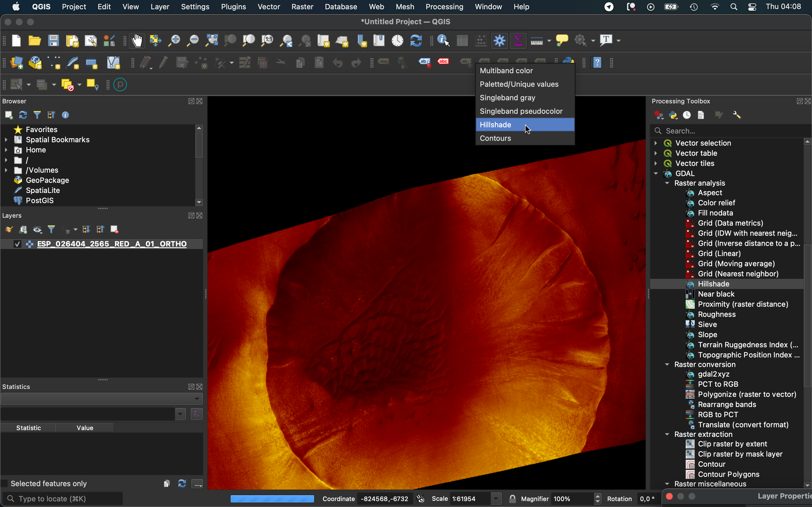Image resolution: width=812 pixels, height=507 pixels.
Task: Click the Zoom Full extent icon
Action: coord(212,41)
